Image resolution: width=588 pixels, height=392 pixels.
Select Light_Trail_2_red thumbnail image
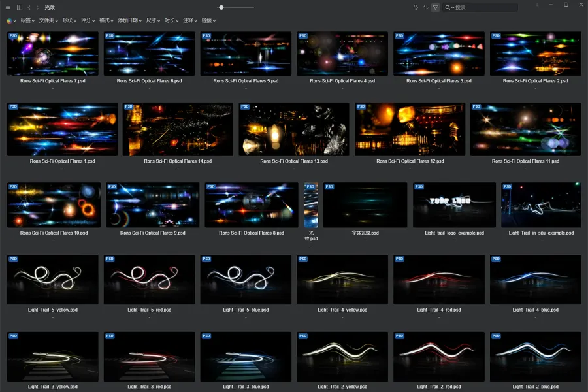[x=439, y=356]
